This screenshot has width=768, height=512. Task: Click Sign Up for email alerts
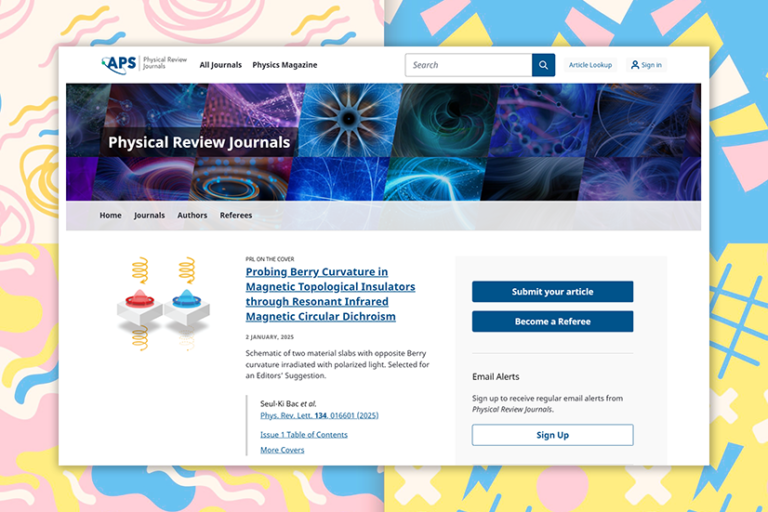pos(552,435)
